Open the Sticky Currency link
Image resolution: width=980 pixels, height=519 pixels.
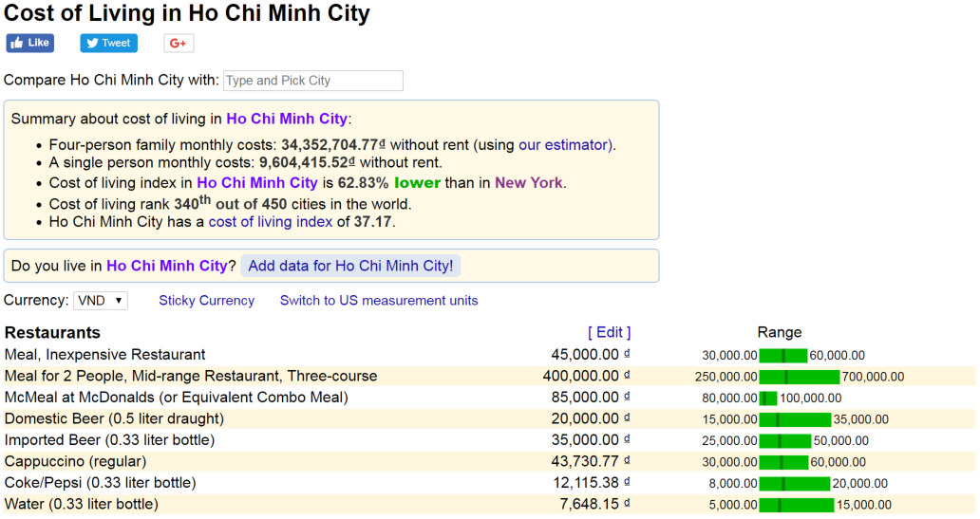206,301
